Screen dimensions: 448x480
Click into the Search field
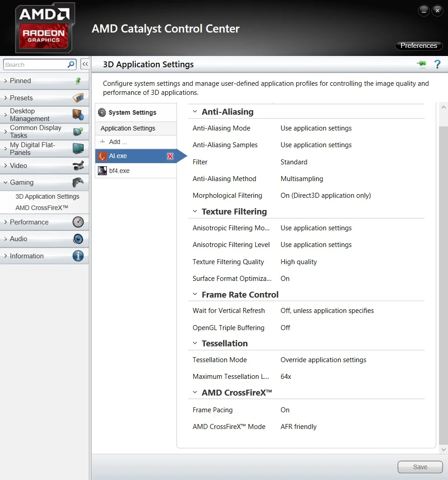tap(35, 65)
